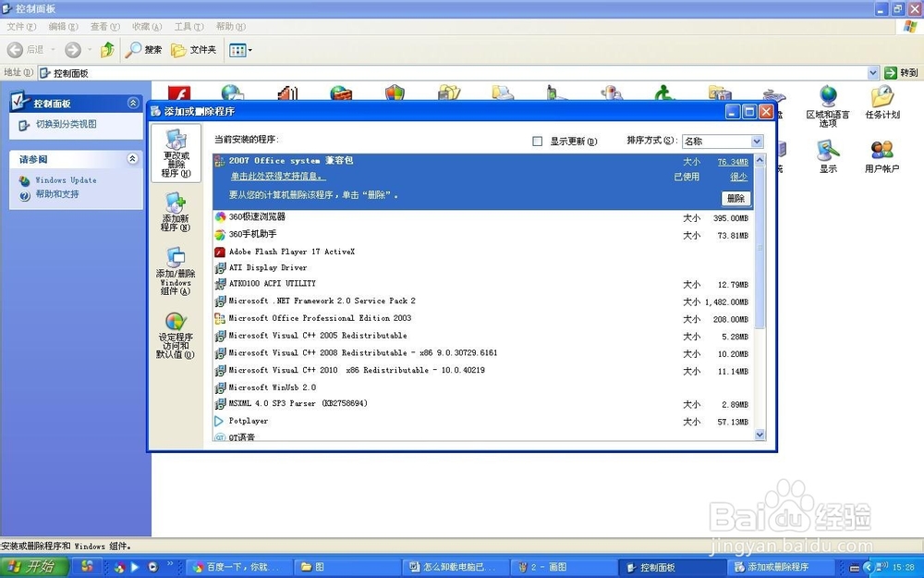
Task: Open 设定程序访问和默认值 sidebar icon
Action: pos(176,335)
